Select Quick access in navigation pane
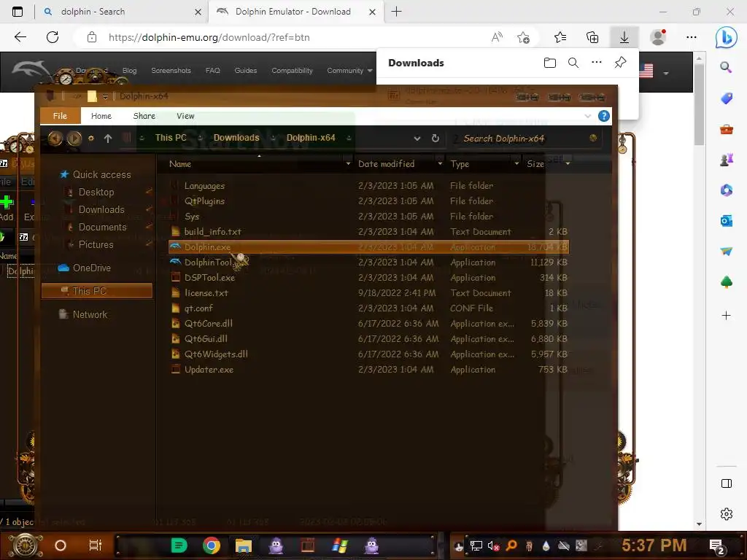The width and height of the screenshot is (747, 560). pyautogui.click(x=101, y=175)
